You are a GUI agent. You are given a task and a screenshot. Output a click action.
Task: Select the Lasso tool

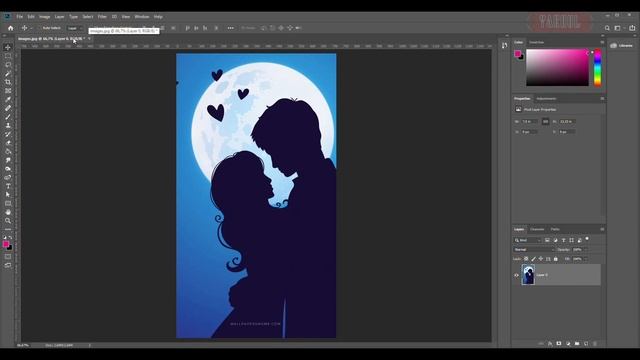[x=8, y=64]
